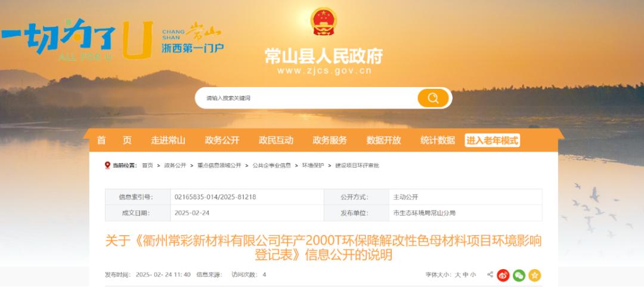
Task: Follow the 建设项目环评审批 breadcrumb link
Action: pyautogui.click(x=357, y=165)
